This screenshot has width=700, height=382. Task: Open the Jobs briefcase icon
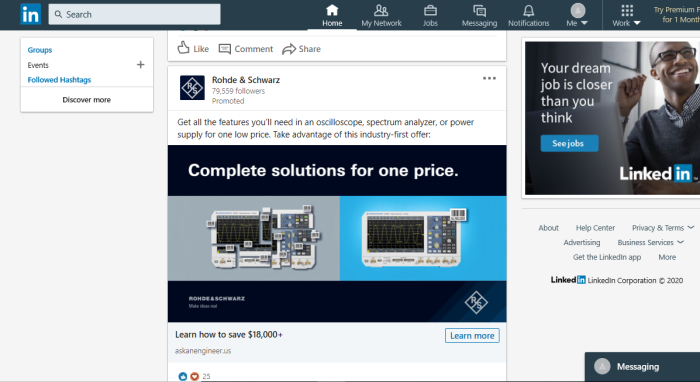click(x=430, y=10)
